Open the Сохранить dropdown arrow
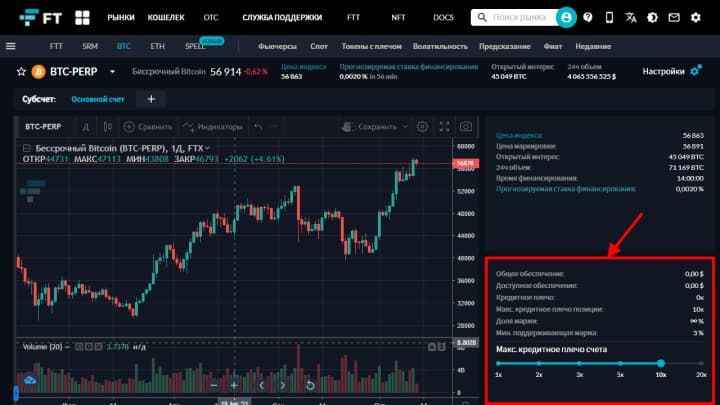This screenshot has height=405, width=720. [x=405, y=127]
